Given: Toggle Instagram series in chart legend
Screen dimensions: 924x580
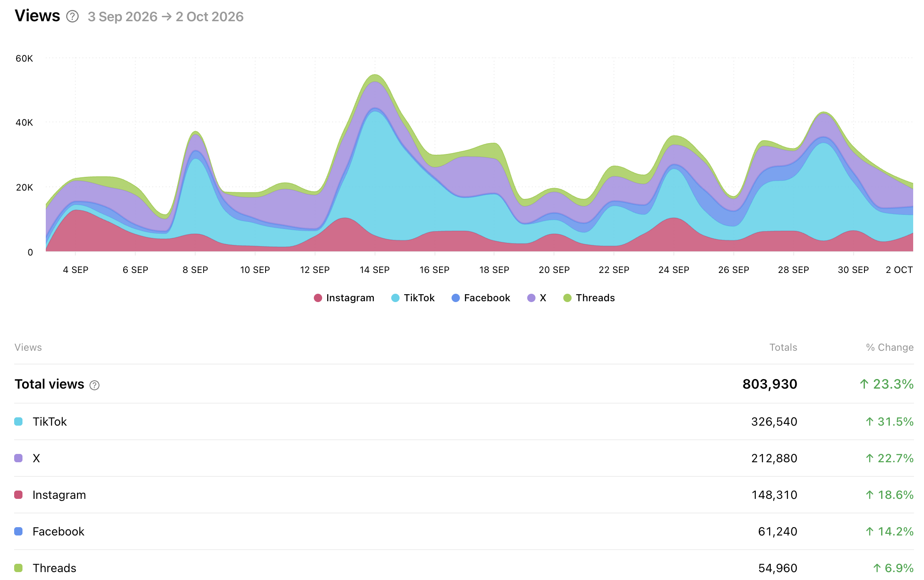Looking at the screenshot, I should point(344,298).
